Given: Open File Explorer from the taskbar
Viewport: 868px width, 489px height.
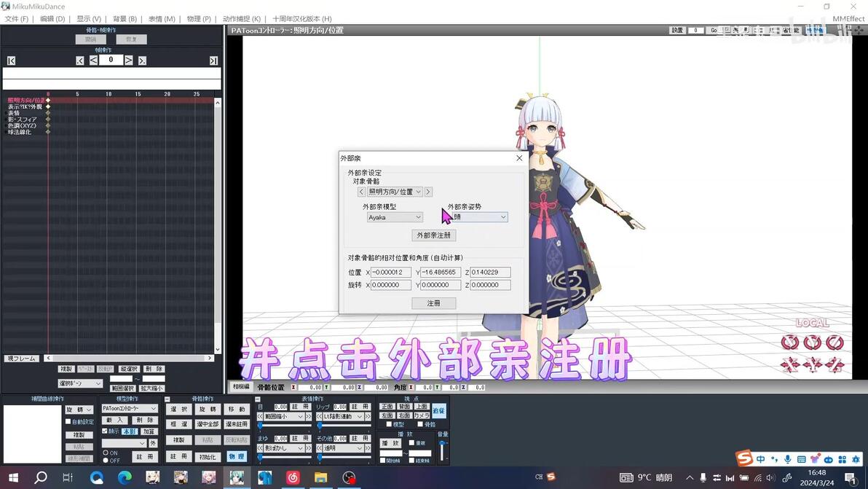Looking at the screenshot, I should 320,477.
